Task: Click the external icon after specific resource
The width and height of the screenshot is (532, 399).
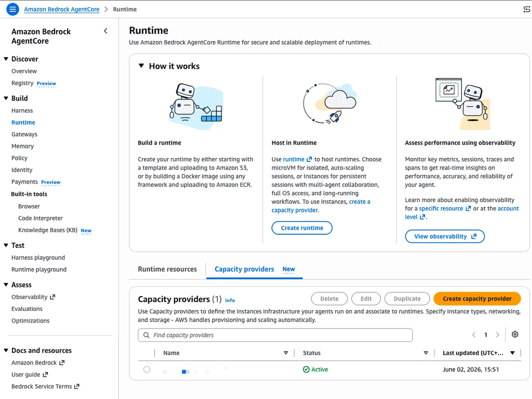Action: pyautogui.click(x=468, y=209)
